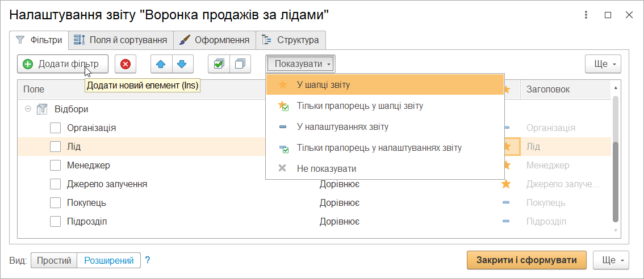This screenshot has width=644, height=279.
Task: Enable the Джерело залучення checkbox
Action: tap(56, 184)
